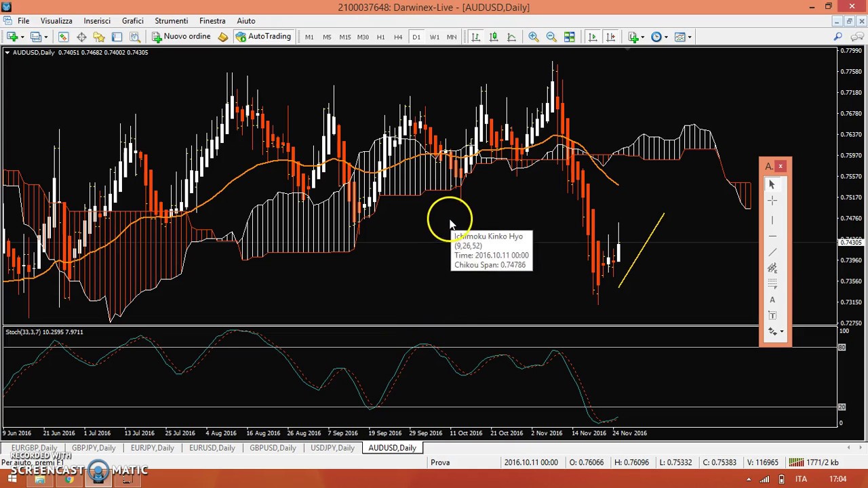Open MetaEditor yellow book icon
The image size is (868, 488).
point(223,37)
